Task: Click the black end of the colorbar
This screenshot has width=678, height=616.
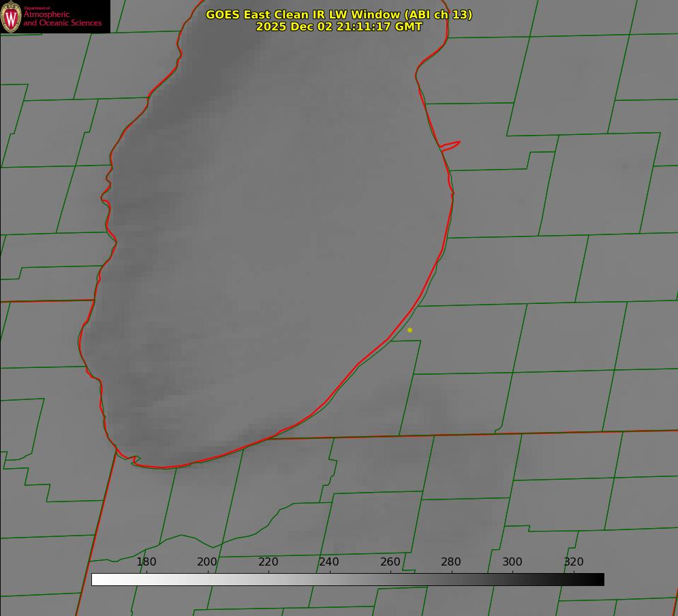Action: tap(599, 579)
